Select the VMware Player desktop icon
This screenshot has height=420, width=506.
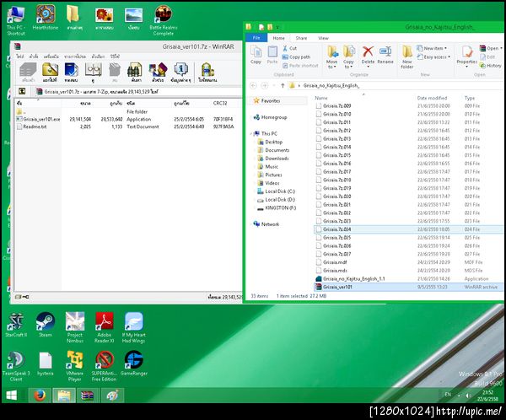(x=75, y=366)
